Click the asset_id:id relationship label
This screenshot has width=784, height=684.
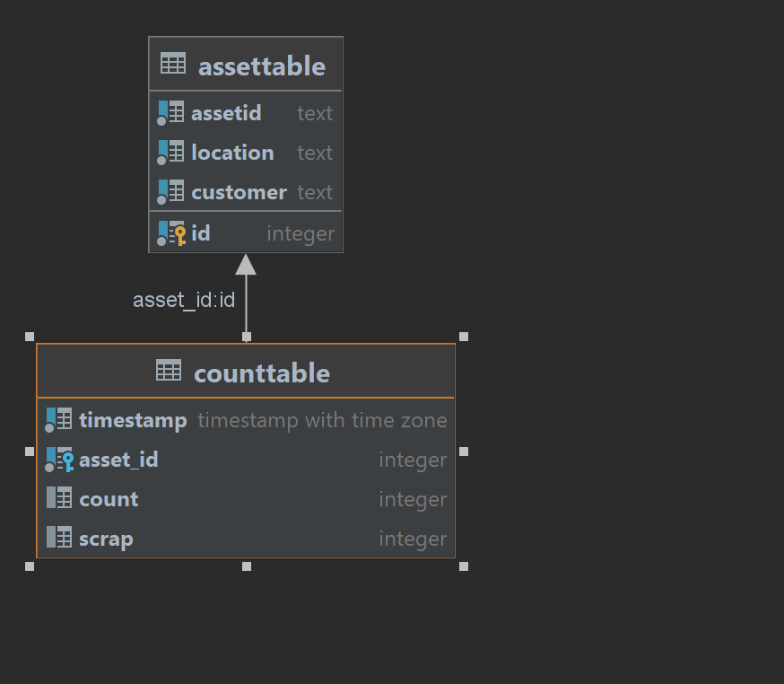pos(184,300)
